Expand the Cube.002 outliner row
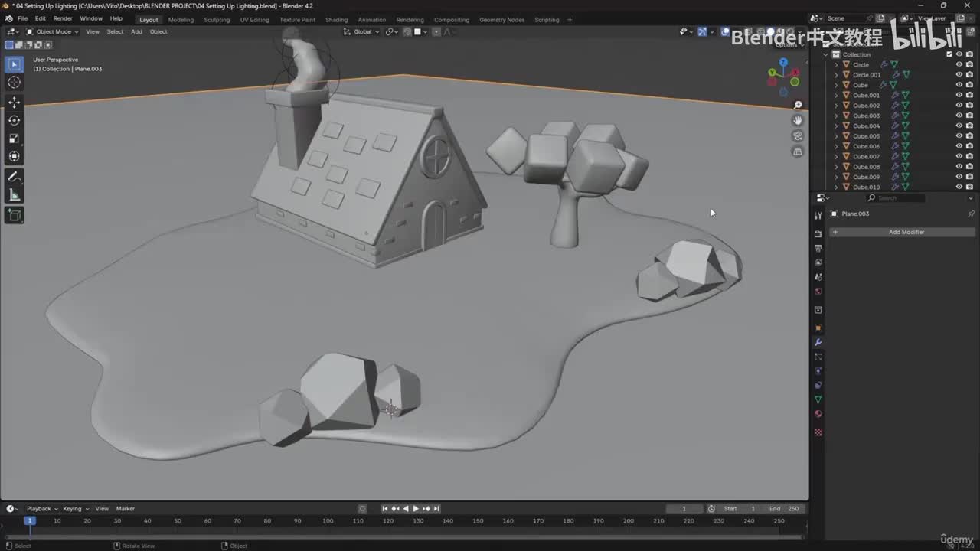Viewport: 980px width, 551px height. (836, 106)
